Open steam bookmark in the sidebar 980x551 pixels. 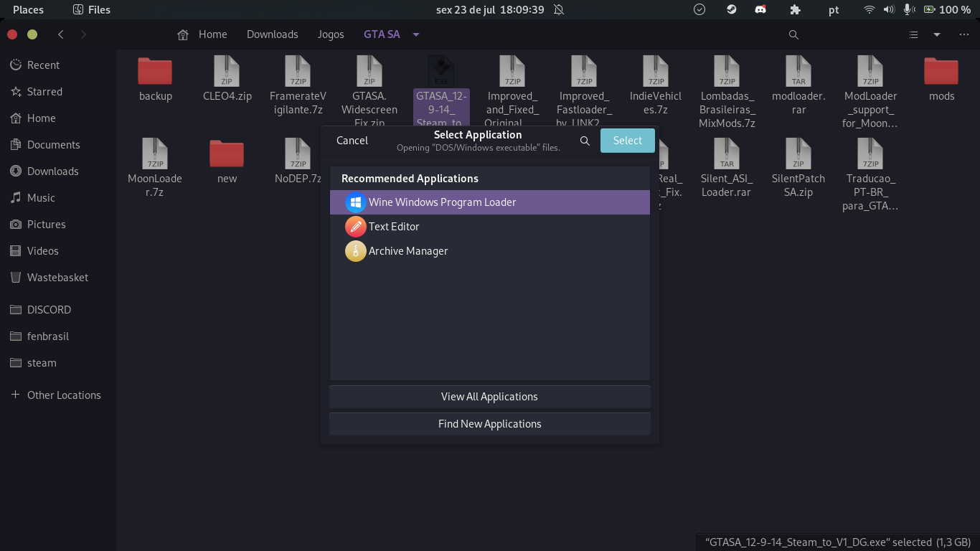[58, 363]
